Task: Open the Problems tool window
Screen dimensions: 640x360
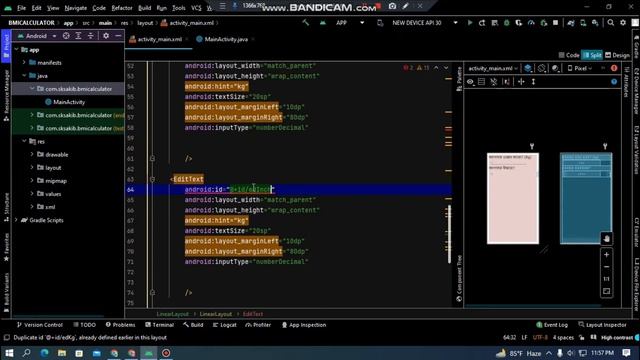Action: (120, 325)
